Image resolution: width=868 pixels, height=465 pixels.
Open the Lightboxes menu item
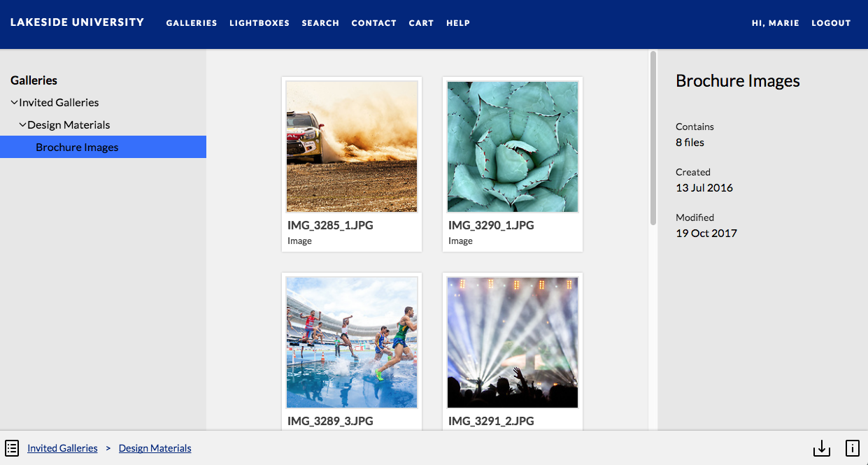pos(259,23)
